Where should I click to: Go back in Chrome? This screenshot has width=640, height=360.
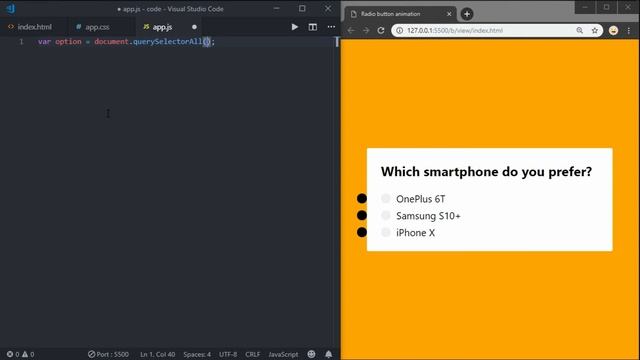pos(351,30)
